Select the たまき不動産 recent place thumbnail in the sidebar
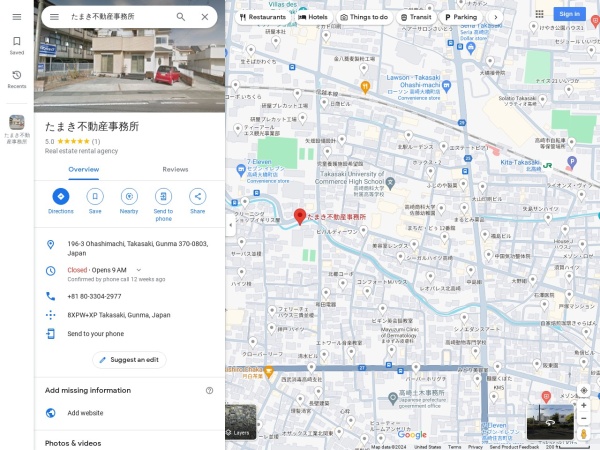Screen dimensions: 600x450 pos(17,129)
